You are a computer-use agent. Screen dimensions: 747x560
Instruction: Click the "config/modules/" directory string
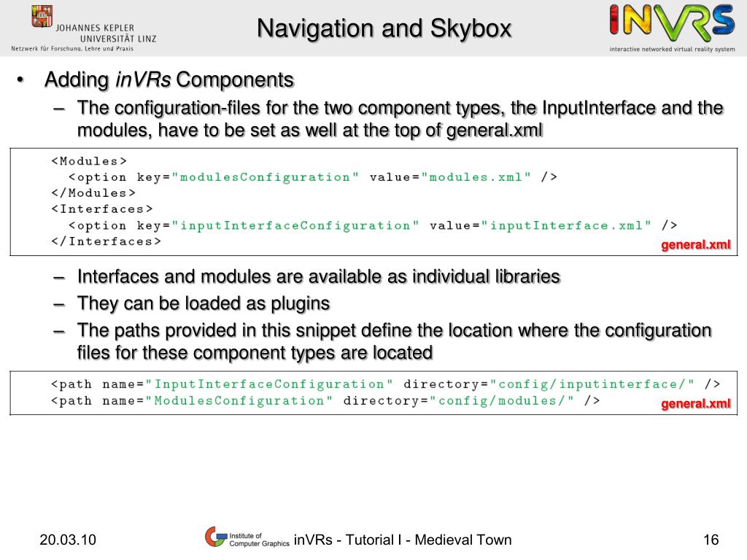502,401
